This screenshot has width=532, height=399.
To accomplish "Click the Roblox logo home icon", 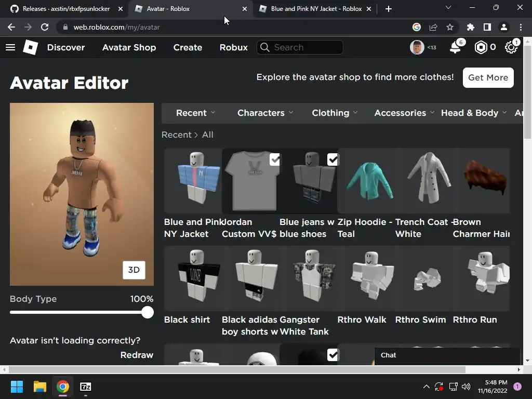I will [30, 47].
